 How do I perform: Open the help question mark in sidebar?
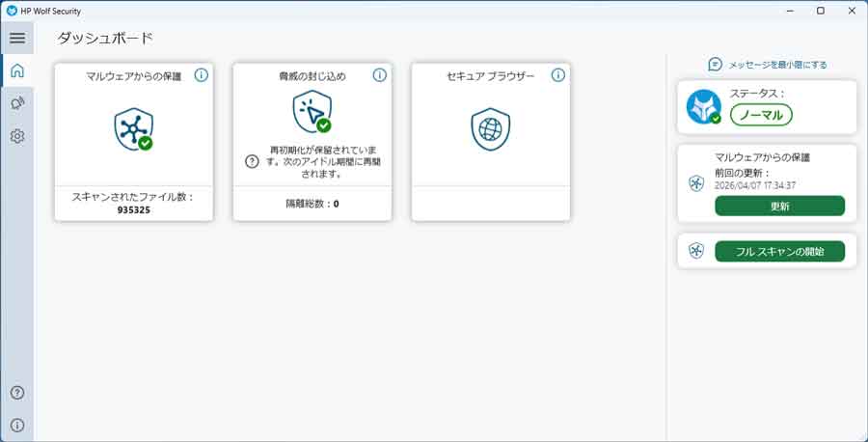pyautogui.click(x=16, y=393)
